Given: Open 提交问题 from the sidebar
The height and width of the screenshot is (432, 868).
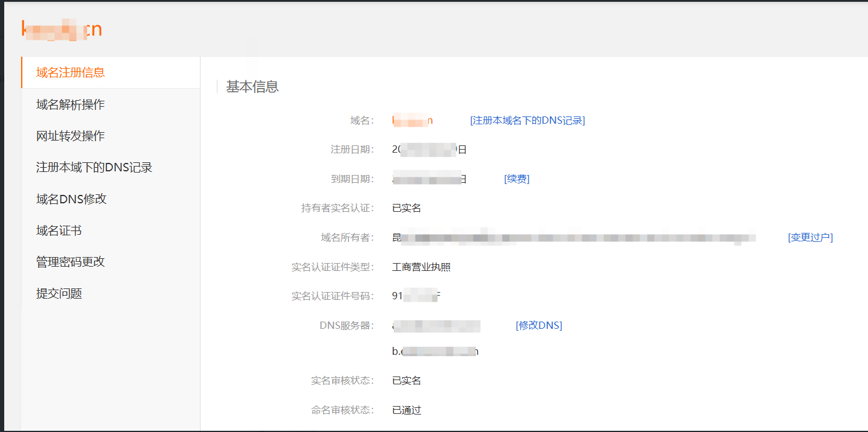Looking at the screenshot, I should [x=59, y=294].
